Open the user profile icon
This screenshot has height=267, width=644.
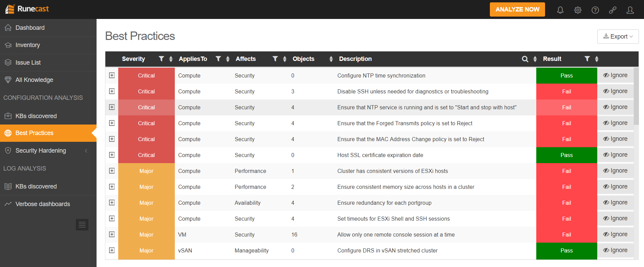(x=630, y=10)
